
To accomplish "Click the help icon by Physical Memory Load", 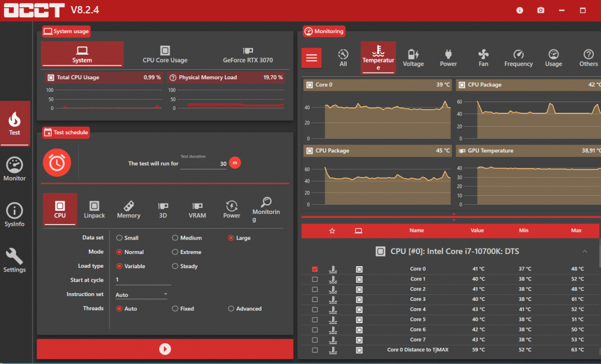I will pos(173,77).
